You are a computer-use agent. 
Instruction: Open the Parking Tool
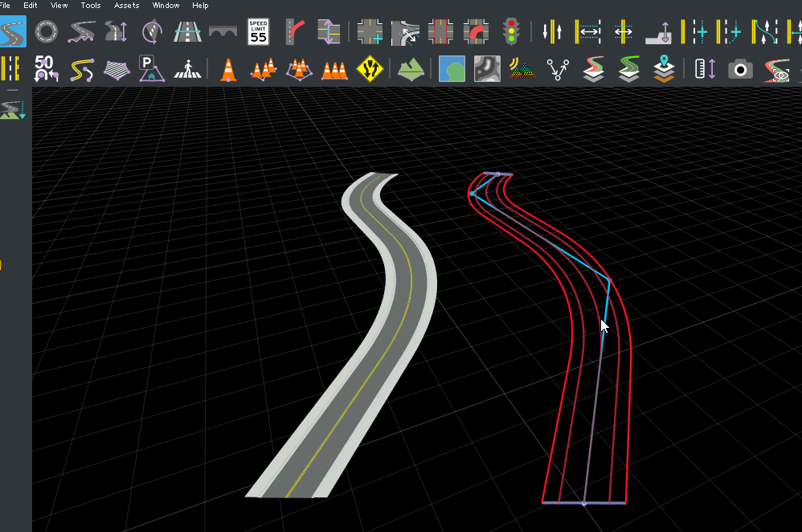click(152, 68)
